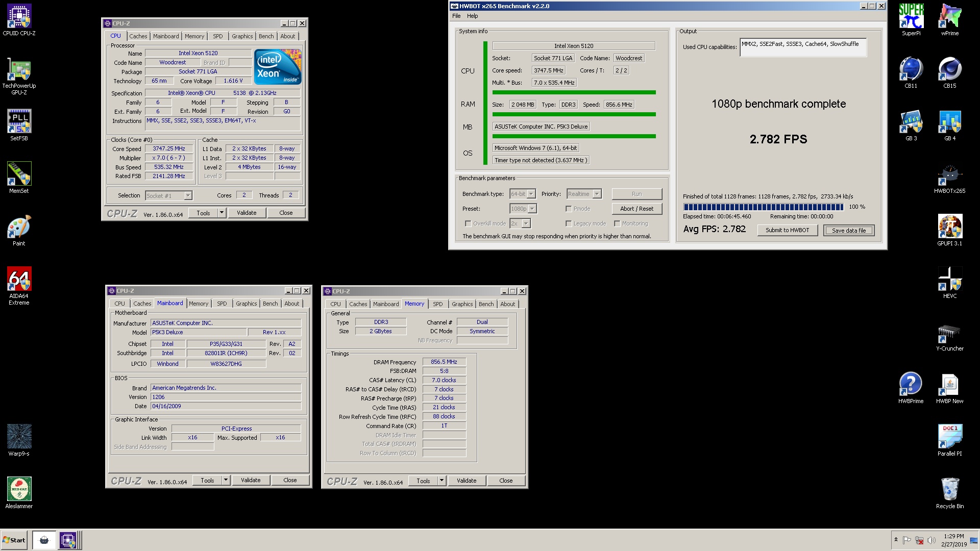Viewport: 980px width, 551px height.
Task: Open CB15 Cinebench desktop icon
Action: pyautogui.click(x=950, y=73)
